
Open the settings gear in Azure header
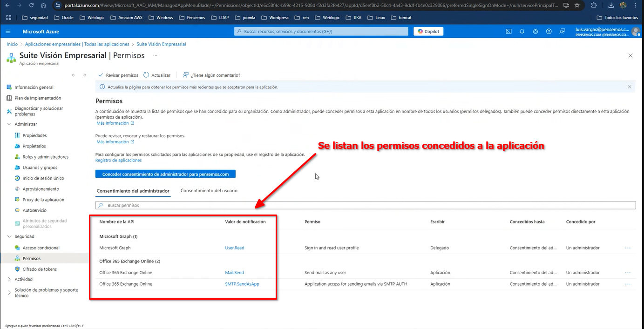tap(536, 31)
